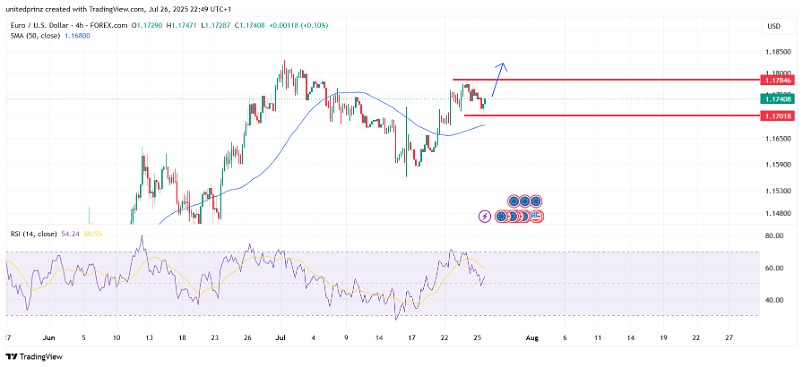Click the green 1.17408 current price label
The width and height of the screenshot is (803, 367).
pos(777,99)
